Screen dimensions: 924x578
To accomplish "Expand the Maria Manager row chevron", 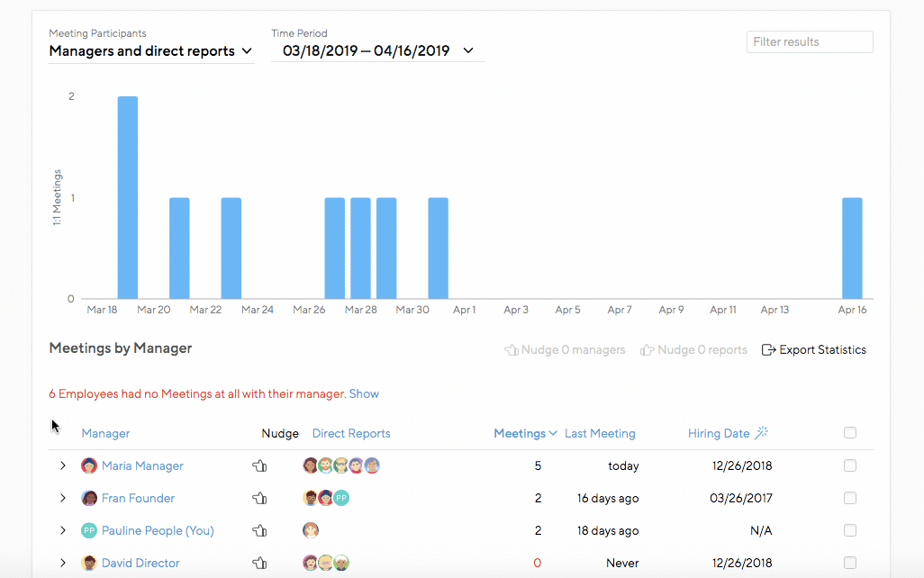I will coord(63,466).
